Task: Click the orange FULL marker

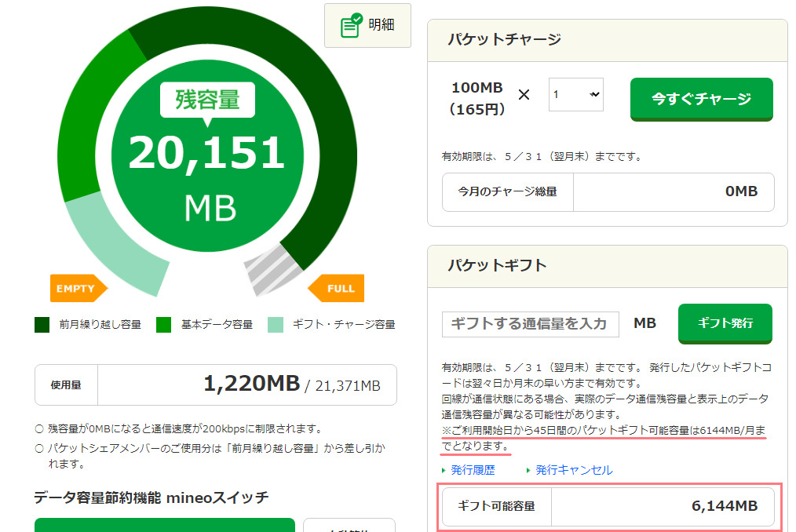Action: (x=337, y=288)
